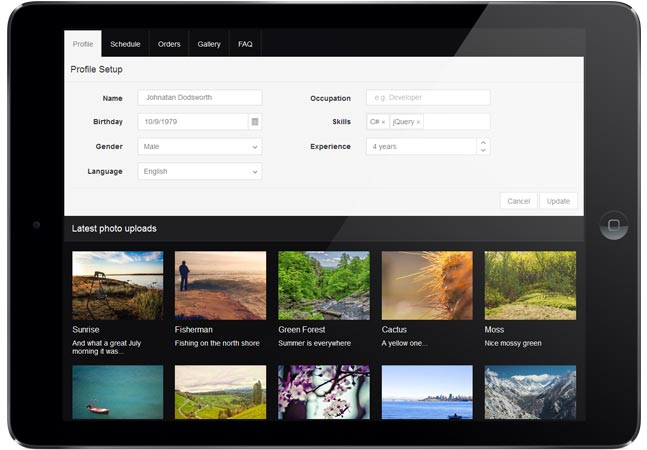647x450 pixels.
Task: Increase the Experience value with the up arrow
Action: pyautogui.click(x=483, y=142)
